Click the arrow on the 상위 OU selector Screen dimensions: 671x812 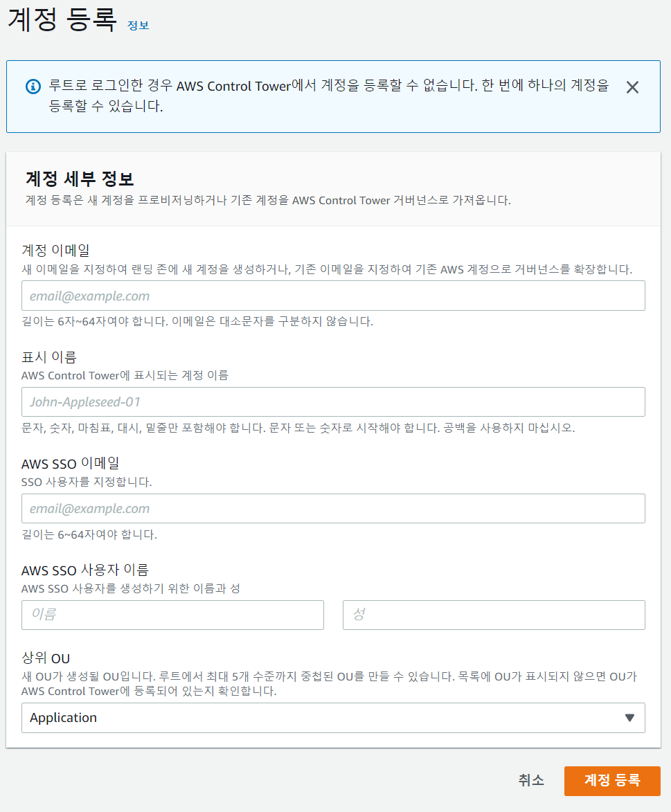pyautogui.click(x=629, y=718)
